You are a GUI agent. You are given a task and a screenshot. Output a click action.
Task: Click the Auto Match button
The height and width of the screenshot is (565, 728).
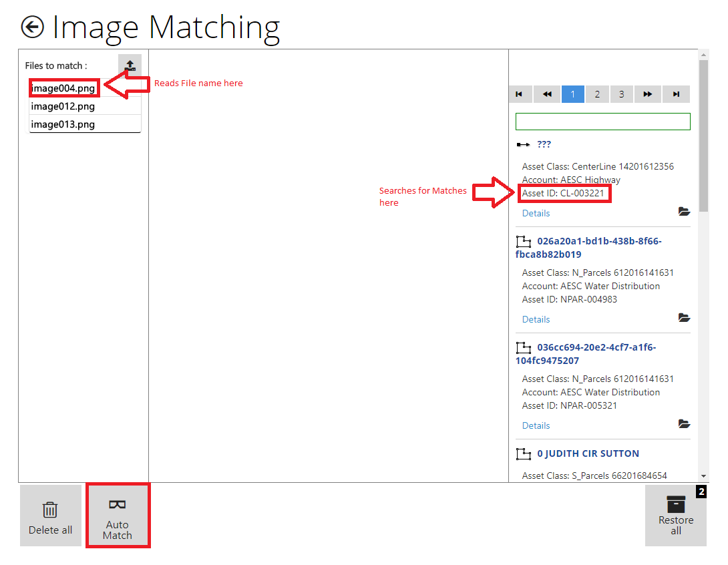tap(118, 516)
